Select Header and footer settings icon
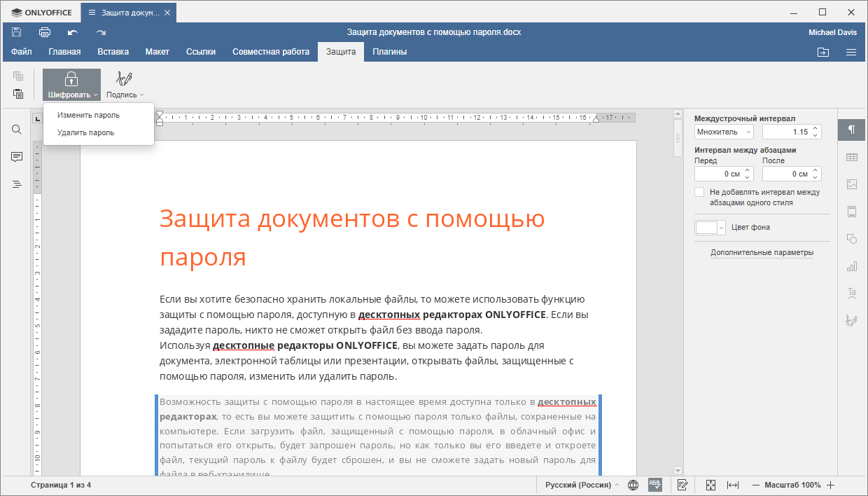Screen dimensions: 868x496 point(852,212)
